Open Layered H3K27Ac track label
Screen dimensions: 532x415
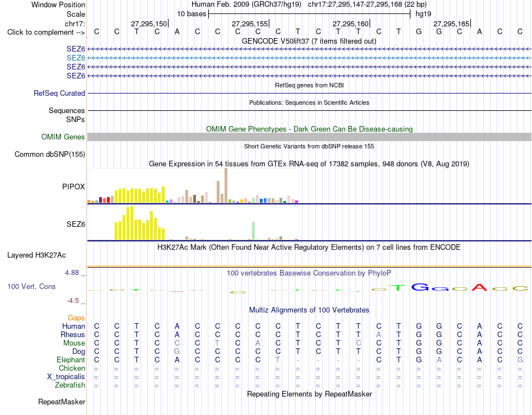click(x=36, y=255)
